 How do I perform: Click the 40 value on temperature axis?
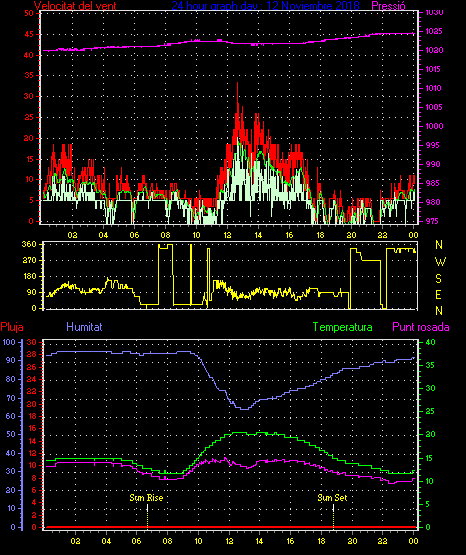pyautogui.click(x=430, y=342)
